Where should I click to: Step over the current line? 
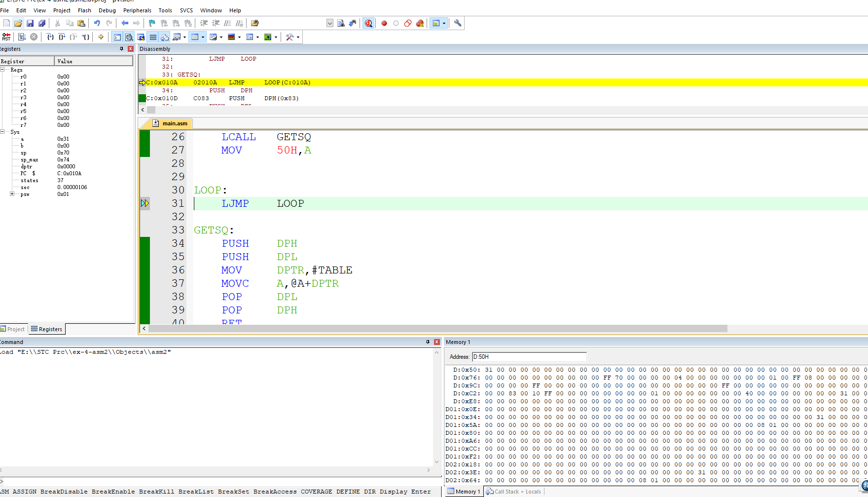point(62,37)
